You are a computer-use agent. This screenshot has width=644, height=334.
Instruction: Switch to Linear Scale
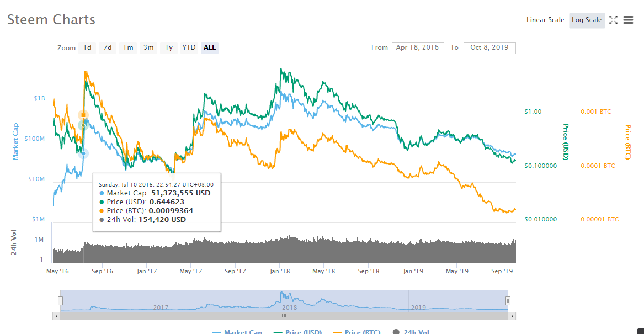pyautogui.click(x=545, y=20)
